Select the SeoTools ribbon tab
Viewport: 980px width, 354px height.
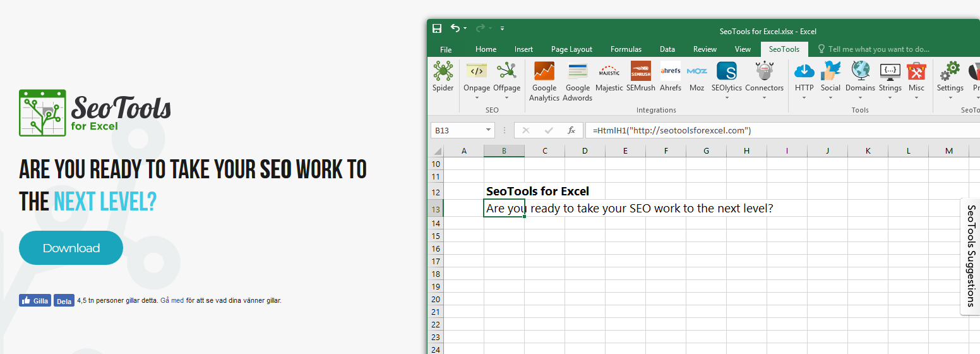[784, 49]
